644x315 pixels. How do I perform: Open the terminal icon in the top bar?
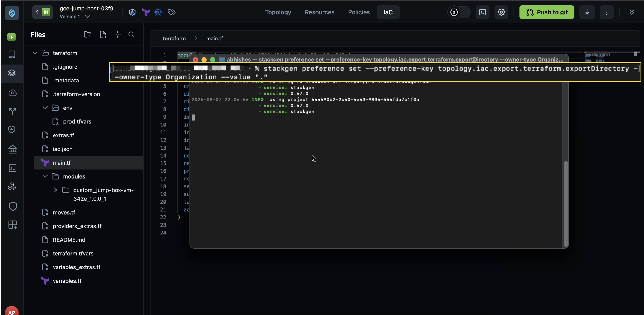pyautogui.click(x=482, y=12)
